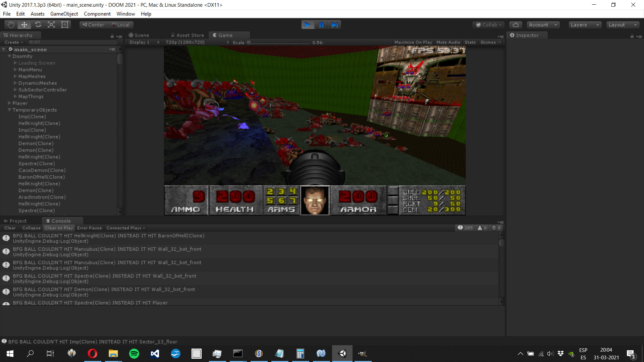
Task: Open Unity cloud services icon
Action: pyautogui.click(x=516, y=25)
